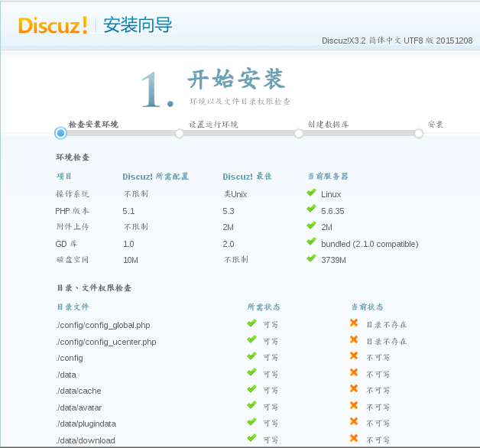The image size is (480, 448).
Task: Select the 安装 step label
Action: click(436, 125)
